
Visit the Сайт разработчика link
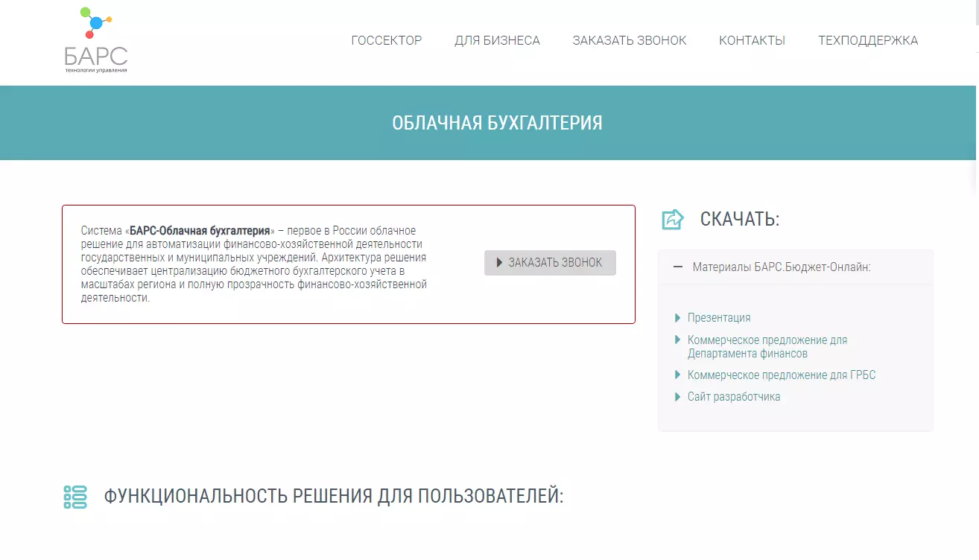pos(734,397)
